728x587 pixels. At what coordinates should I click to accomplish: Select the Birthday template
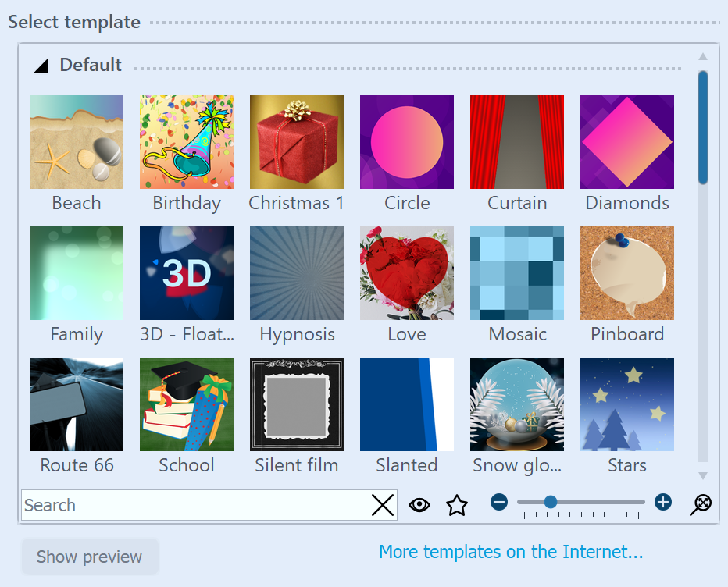(186, 141)
